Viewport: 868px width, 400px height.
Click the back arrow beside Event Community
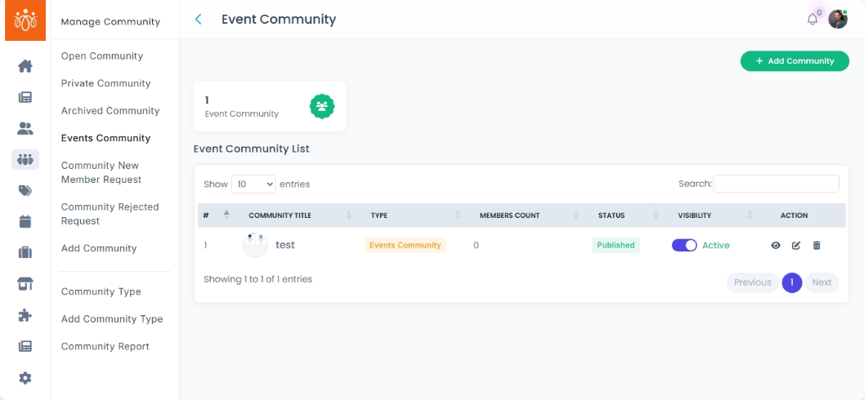coord(199,19)
